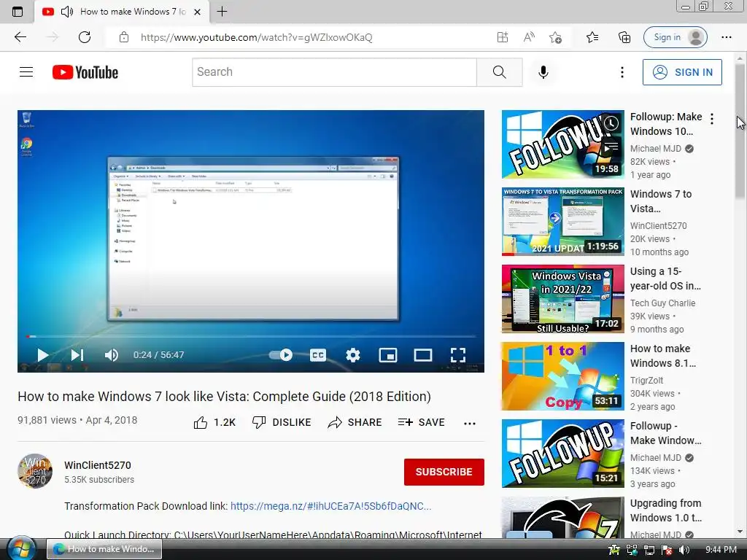Screen dimensions: 747x560
Task: Activate Read Aloud in Edge toolbar
Action: point(529,37)
